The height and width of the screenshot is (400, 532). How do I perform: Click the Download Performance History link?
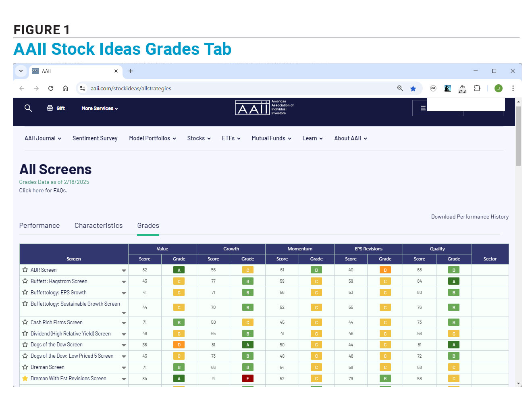[x=470, y=217]
